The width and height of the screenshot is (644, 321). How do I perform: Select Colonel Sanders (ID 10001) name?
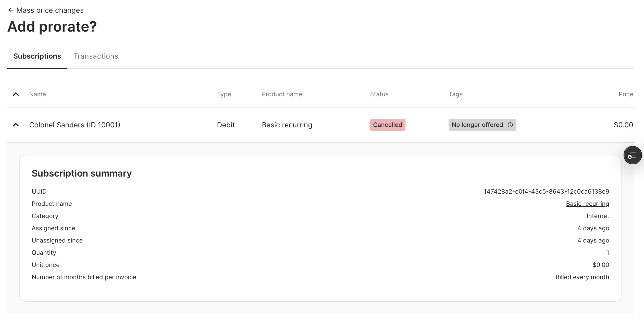(x=75, y=125)
